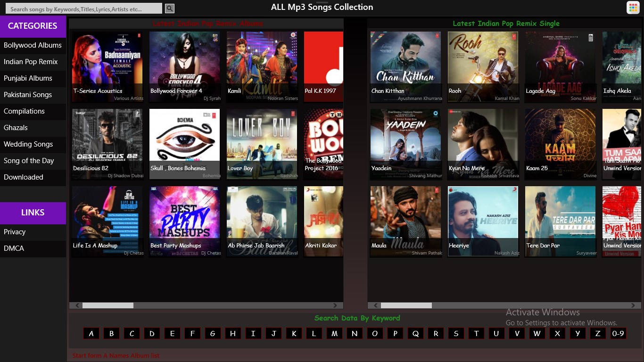Filter by letter A keyword button

(91, 333)
